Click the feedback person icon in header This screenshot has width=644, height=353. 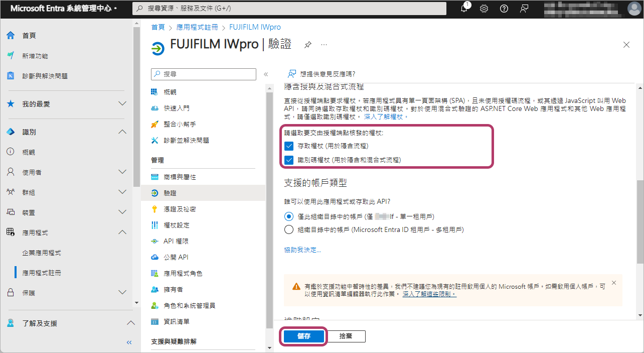(524, 9)
